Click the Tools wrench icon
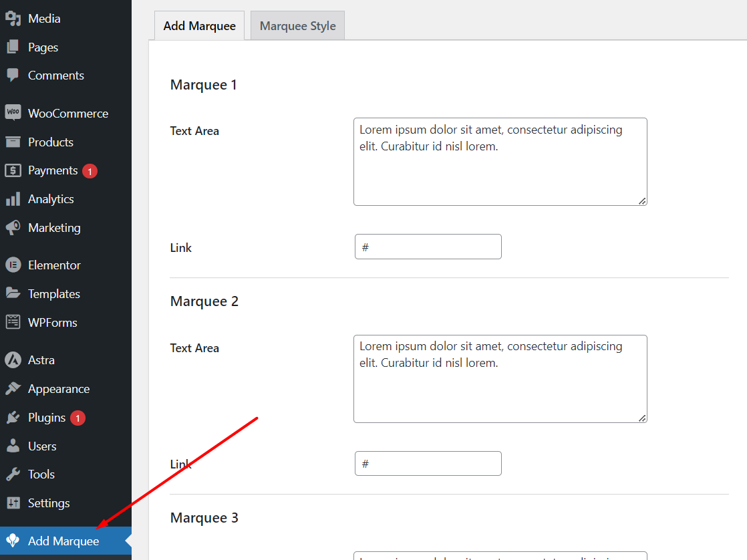Viewport: 747px width, 560px height. (13, 474)
